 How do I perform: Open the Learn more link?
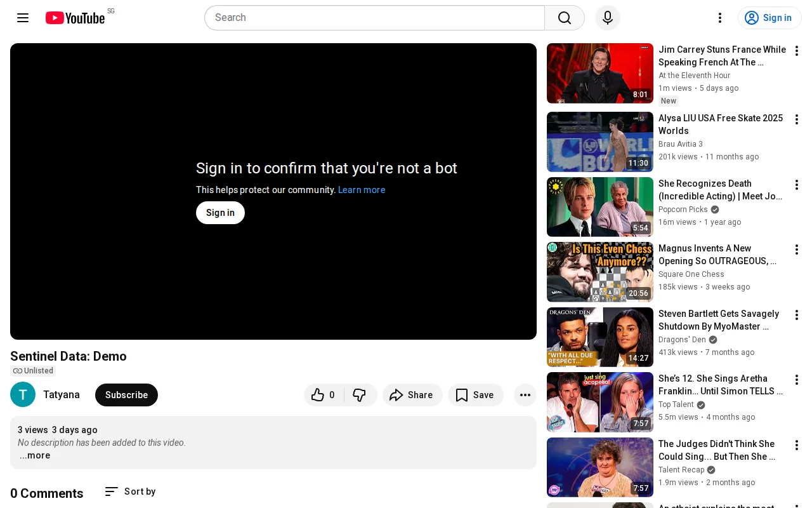click(x=362, y=190)
